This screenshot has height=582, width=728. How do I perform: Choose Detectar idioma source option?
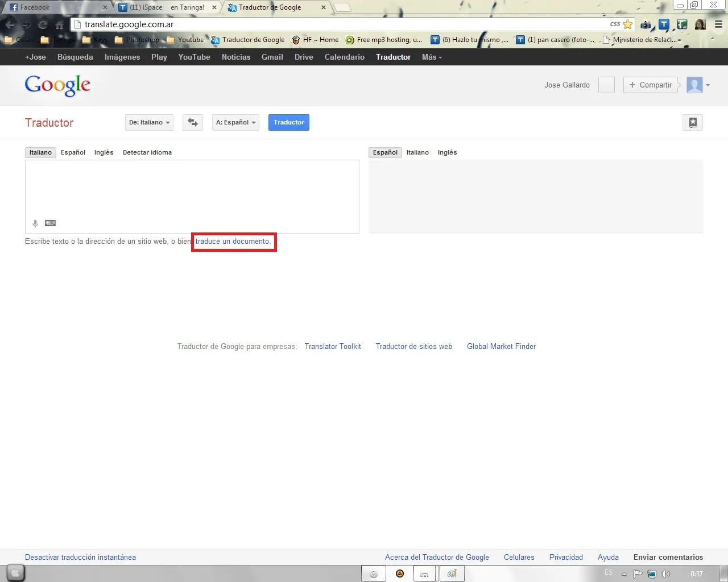147,152
